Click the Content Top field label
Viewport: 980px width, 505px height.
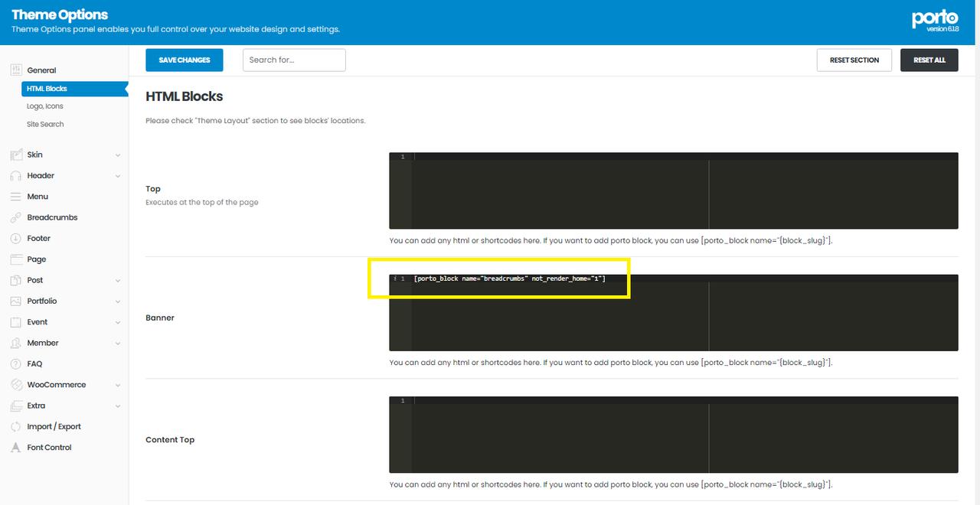pyautogui.click(x=170, y=440)
